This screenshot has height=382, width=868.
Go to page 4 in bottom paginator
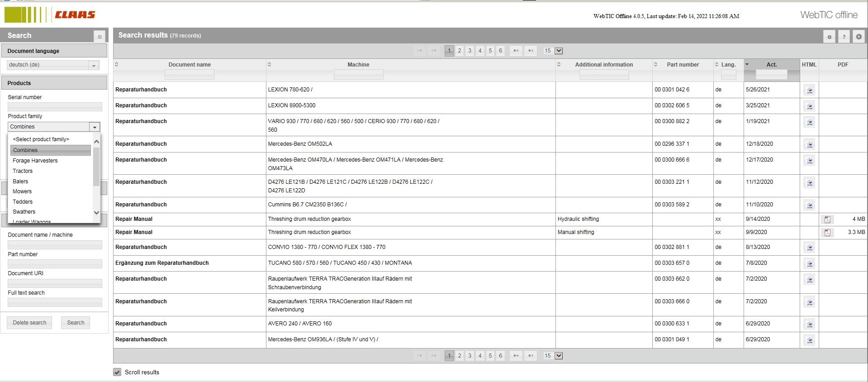point(480,356)
